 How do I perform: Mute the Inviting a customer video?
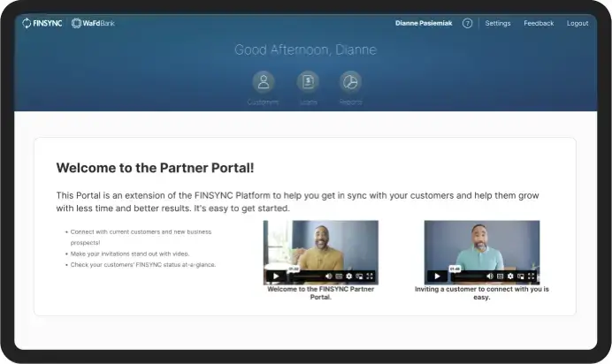489,277
